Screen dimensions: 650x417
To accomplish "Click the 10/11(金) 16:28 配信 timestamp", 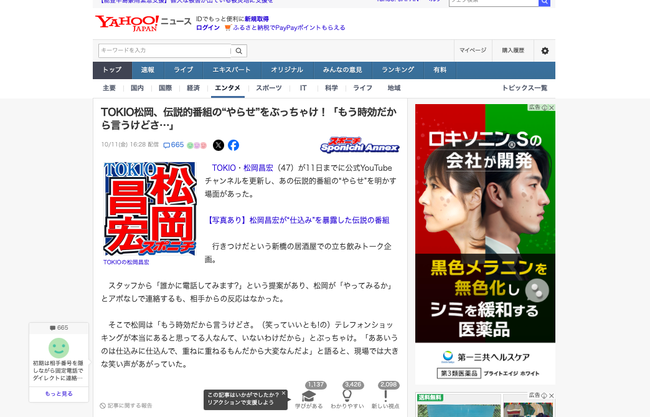I will [130, 145].
